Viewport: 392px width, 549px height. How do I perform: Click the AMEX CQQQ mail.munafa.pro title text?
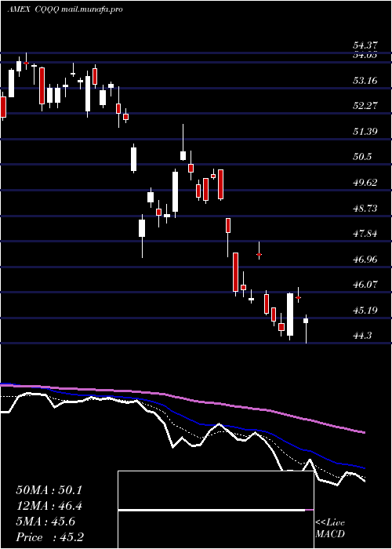click(65, 9)
